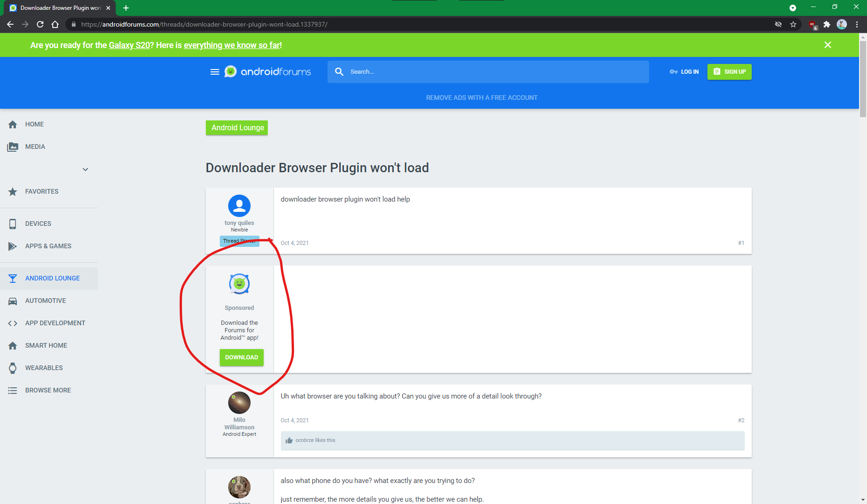Open the browser extensions puzzle icon
The image size is (867, 504).
pos(827,24)
